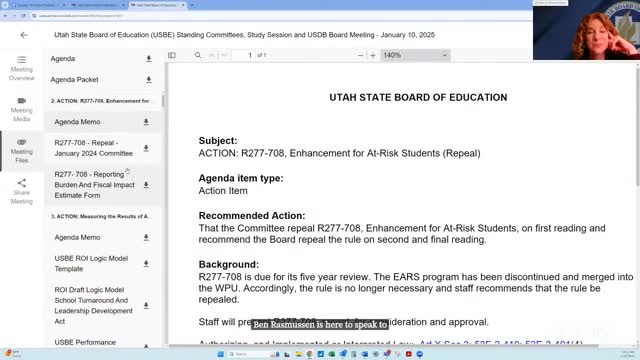
Task: Close the active third browser tab
Action: [183, 5]
